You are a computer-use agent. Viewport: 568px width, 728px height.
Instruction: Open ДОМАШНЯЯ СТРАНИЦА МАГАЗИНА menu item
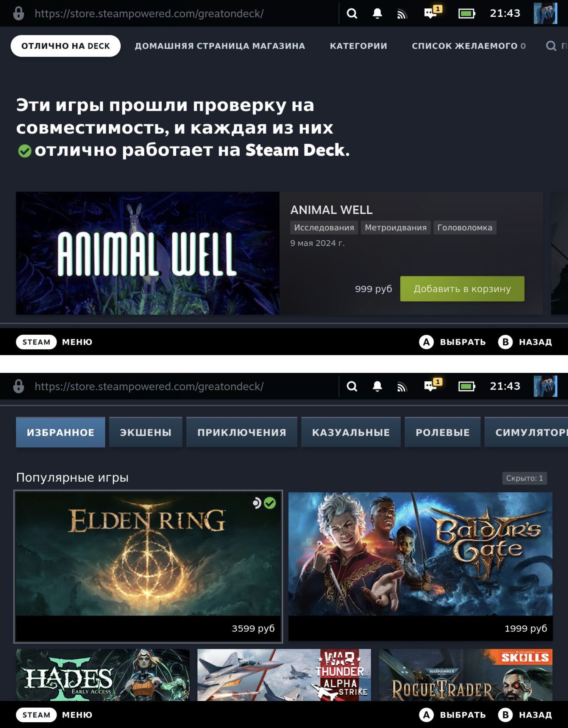(x=220, y=46)
